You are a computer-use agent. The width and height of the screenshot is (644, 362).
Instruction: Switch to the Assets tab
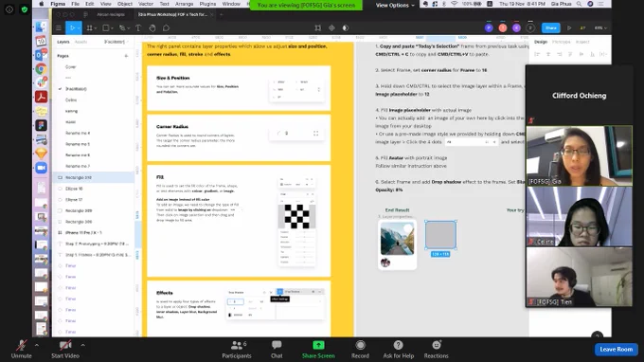click(x=80, y=42)
